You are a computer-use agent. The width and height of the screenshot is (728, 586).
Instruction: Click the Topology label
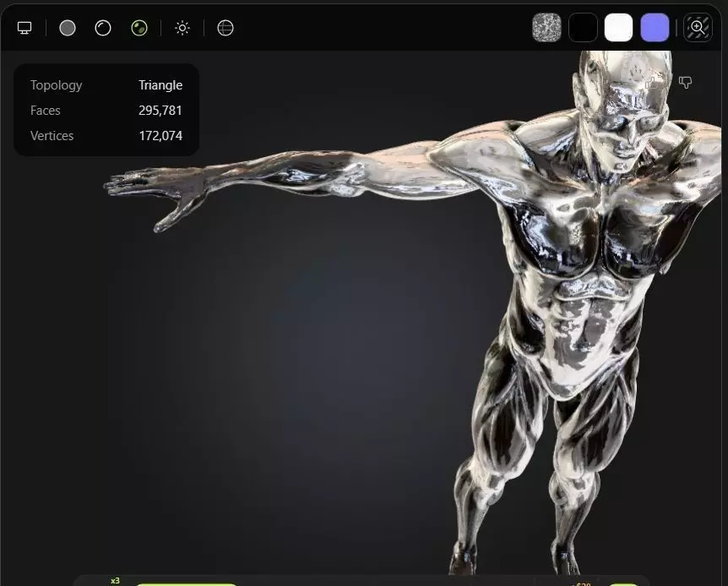coord(57,85)
